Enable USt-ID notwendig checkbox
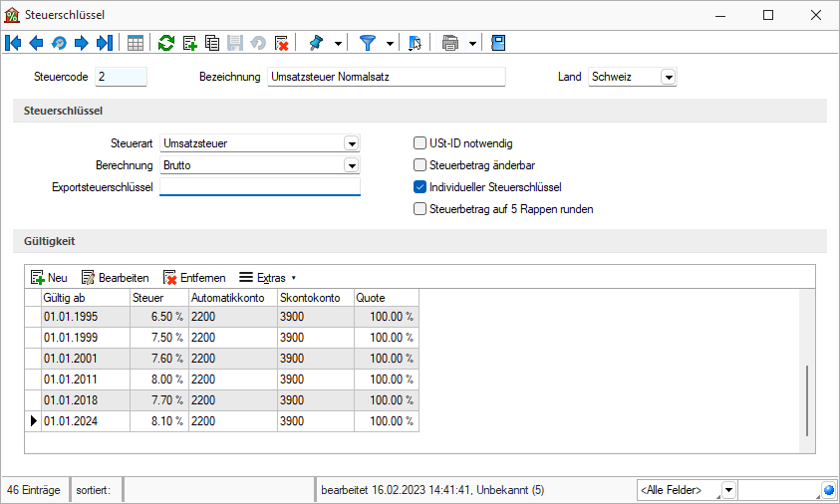This screenshot has width=840, height=504. click(420, 143)
